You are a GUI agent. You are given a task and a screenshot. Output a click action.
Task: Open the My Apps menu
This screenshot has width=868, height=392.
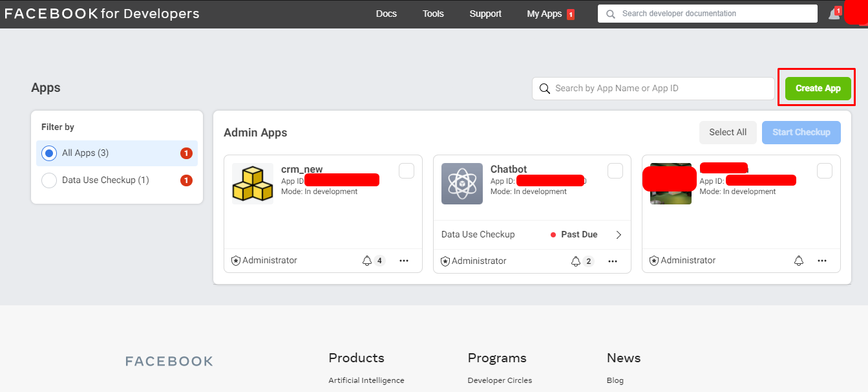click(x=544, y=14)
